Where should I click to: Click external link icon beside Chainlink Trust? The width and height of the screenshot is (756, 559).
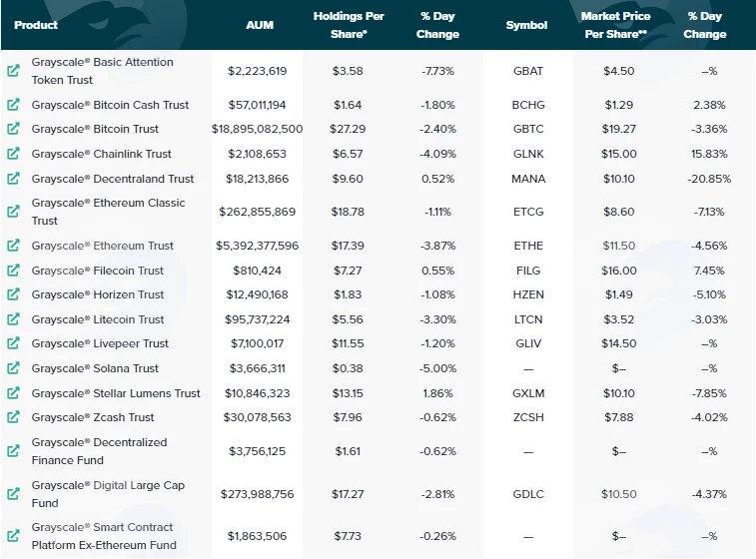(14, 154)
